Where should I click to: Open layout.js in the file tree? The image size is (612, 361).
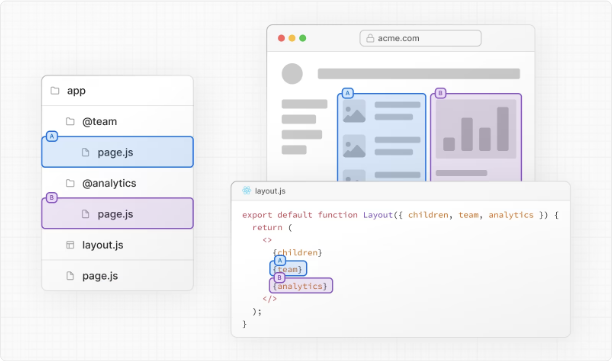[117, 245]
